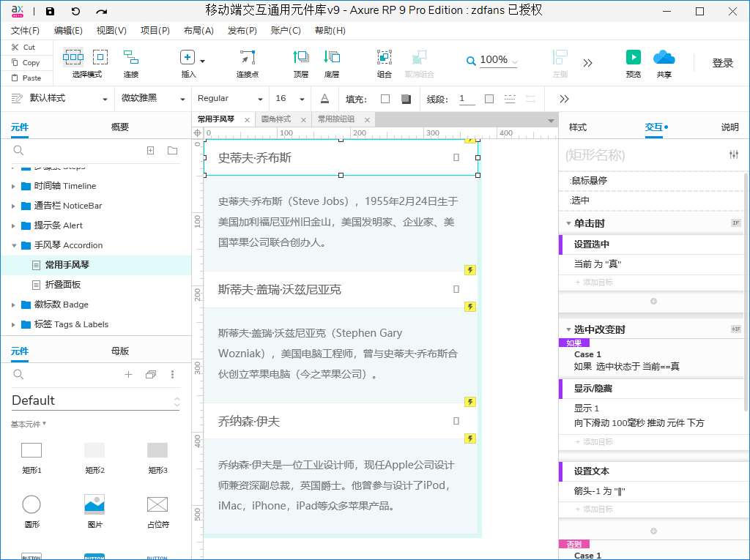Collapse the 手风琴 Accordion folder
Image resolution: width=750 pixels, height=560 pixels.
(x=13, y=245)
